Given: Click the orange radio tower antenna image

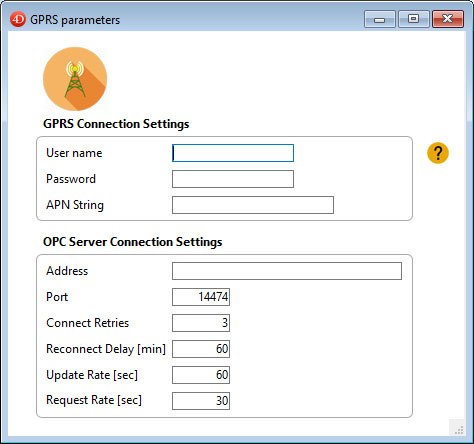Looking at the screenshot, I should (75, 79).
